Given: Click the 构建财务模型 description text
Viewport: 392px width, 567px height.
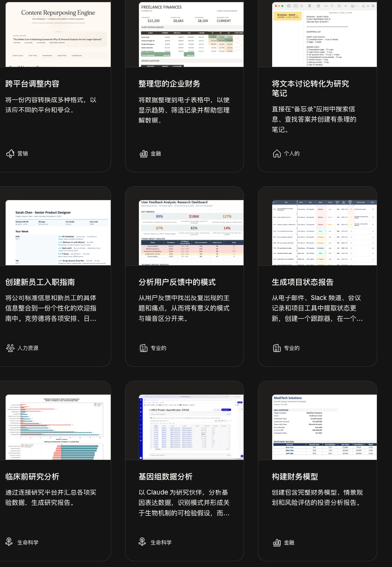Looking at the screenshot, I should pyautogui.click(x=317, y=498).
